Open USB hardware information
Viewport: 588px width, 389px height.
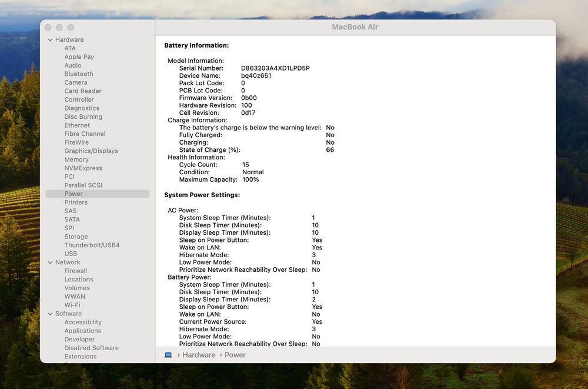click(x=71, y=254)
